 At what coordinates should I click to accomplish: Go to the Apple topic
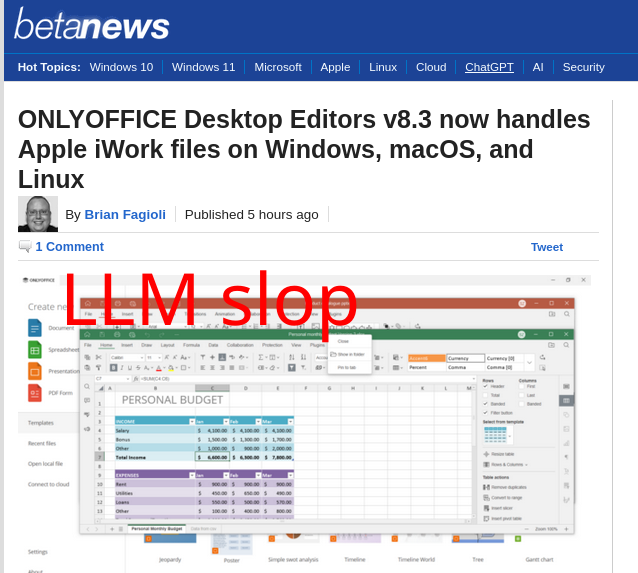[335, 67]
